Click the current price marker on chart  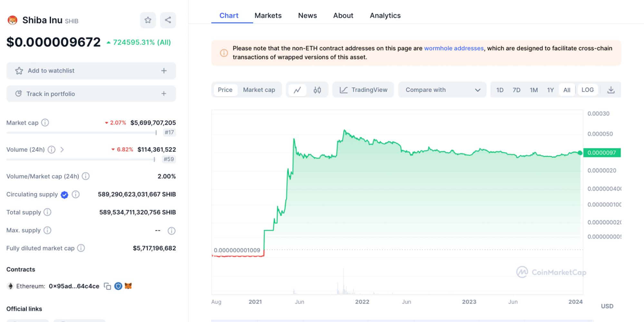[580, 153]
